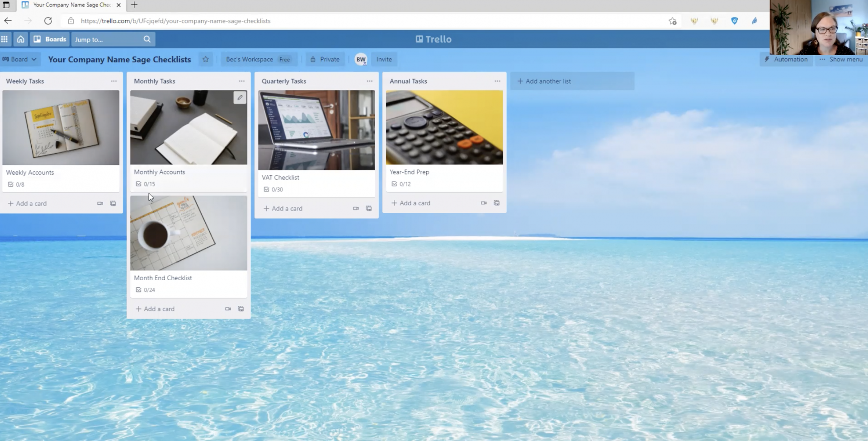Image resolution: width=868 pixels, height=441 pixels.
Task: Go to Trello home icon
Action: pyautogui.click(x=21, y=39)
